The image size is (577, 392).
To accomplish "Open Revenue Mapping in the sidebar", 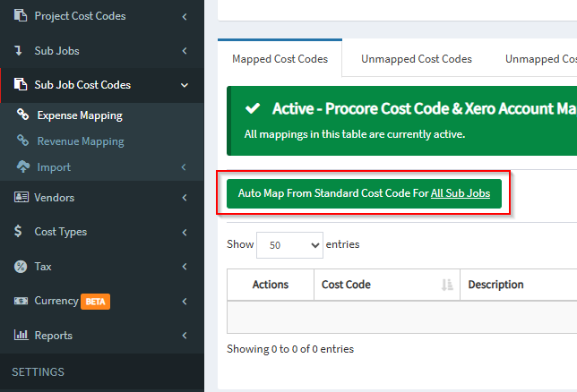I will 81,141.
